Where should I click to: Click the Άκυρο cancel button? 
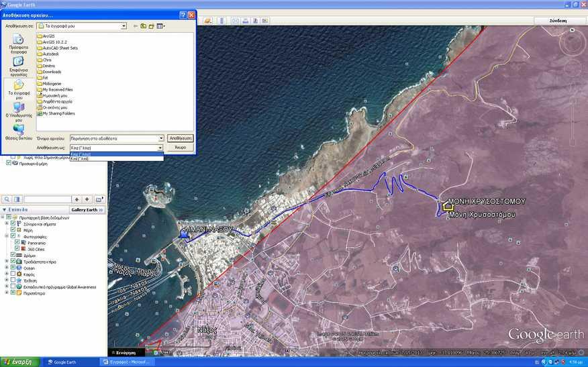181,148
